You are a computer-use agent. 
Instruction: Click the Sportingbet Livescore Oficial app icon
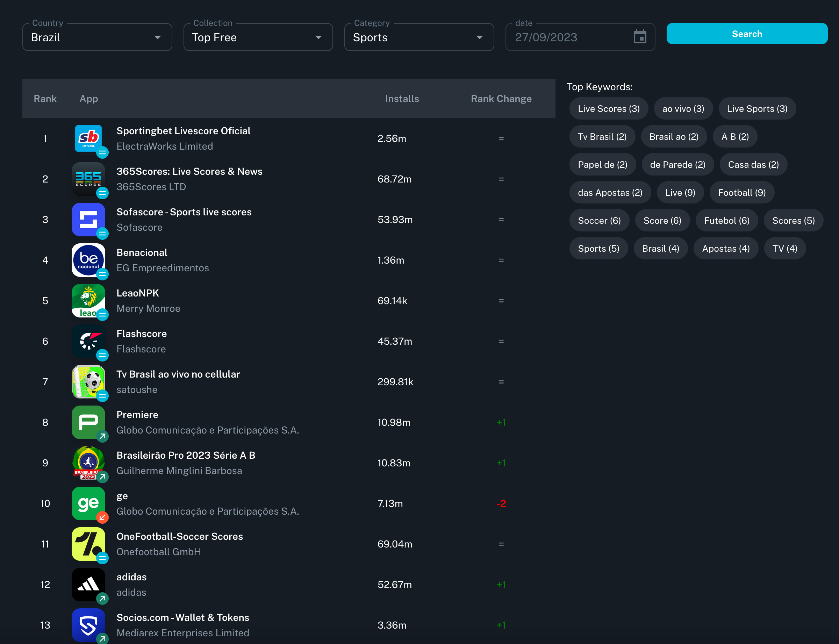click(88, 138)
